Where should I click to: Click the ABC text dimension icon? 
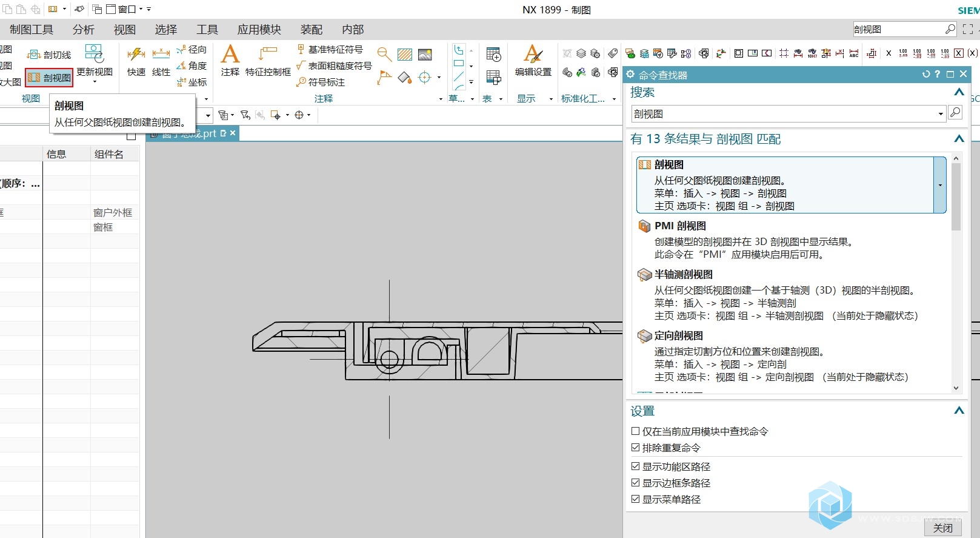[853, 53]
